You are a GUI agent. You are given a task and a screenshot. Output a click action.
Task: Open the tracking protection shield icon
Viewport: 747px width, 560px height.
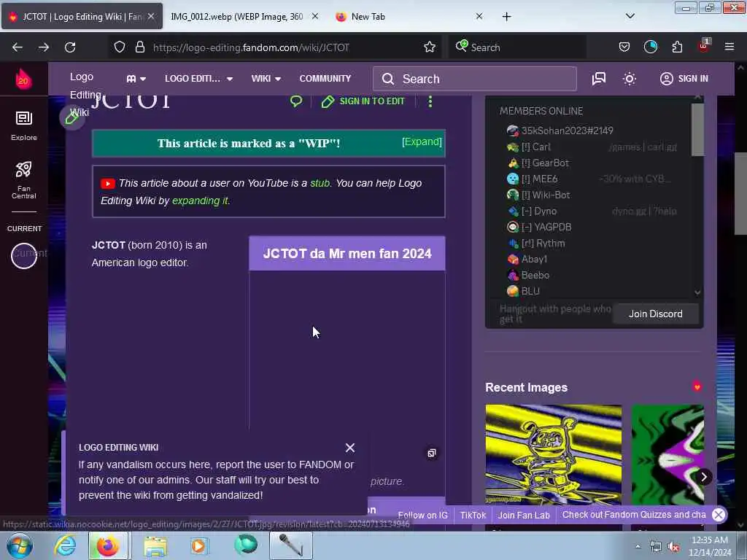pos(120,47)
